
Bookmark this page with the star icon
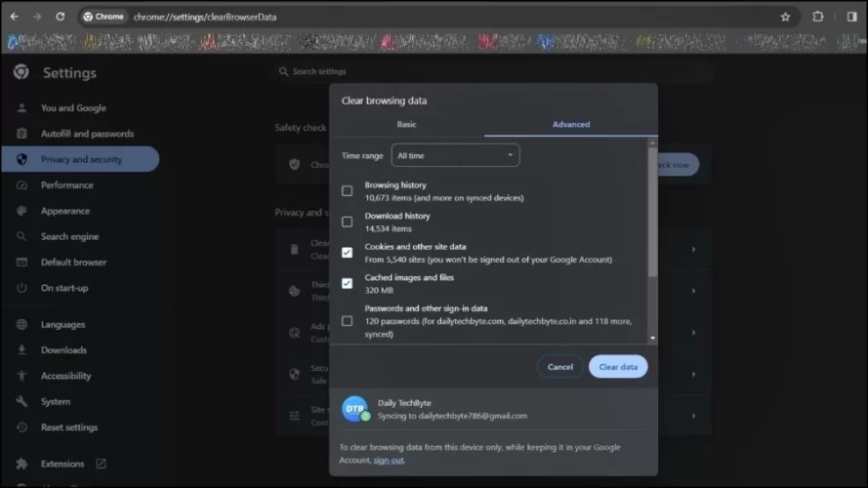pos(785,17)
